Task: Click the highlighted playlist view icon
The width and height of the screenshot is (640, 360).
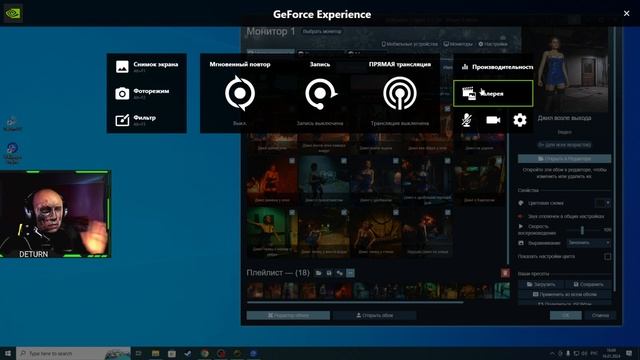Action: pos(350,273)
